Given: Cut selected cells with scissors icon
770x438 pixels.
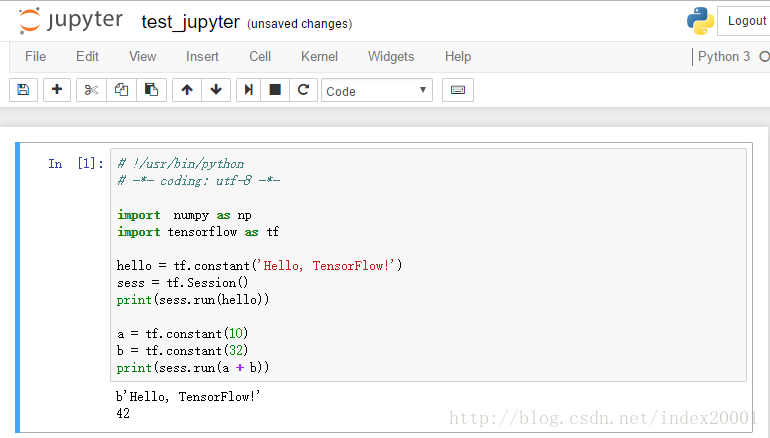Looking at the screenshot, I should click(91, 90).
